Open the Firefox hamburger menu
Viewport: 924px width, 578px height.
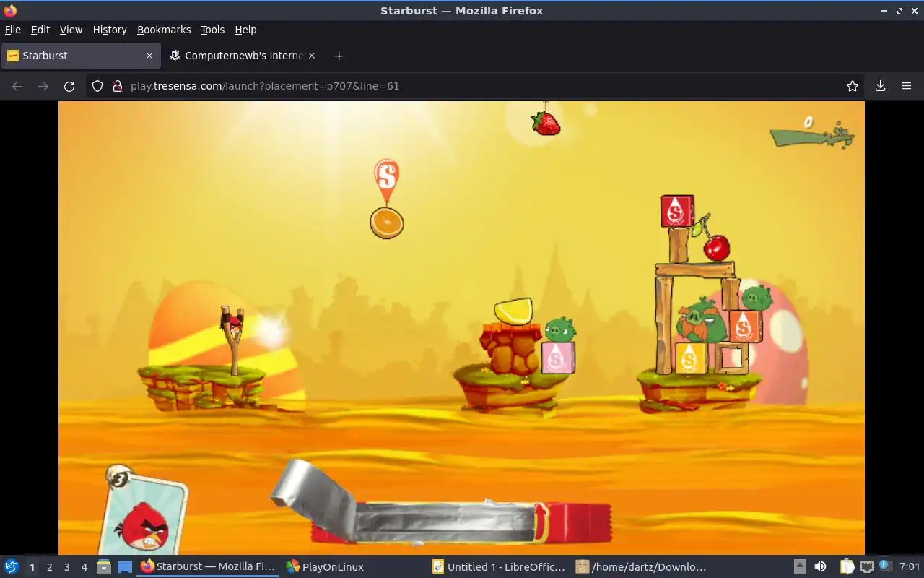[x=907, y=86]
